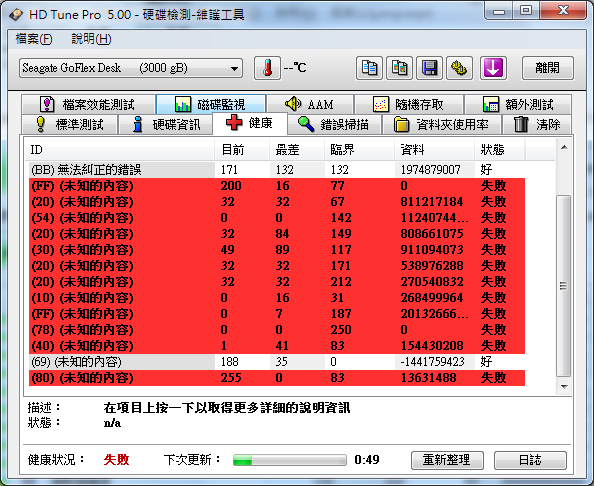Select the (80) 未知的內容 row
The height and width of the screenshot is (486, 594).
click(277, 378)
